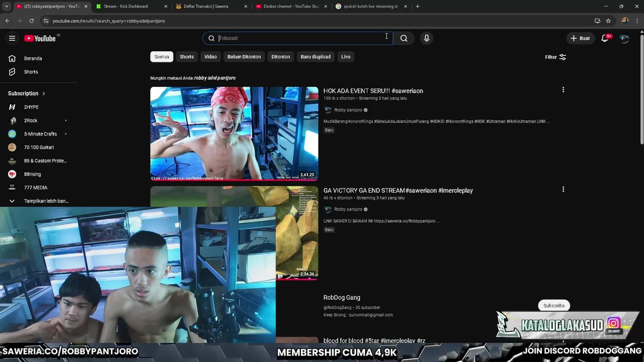The image size is (644, 362).
Task: Subscribe to the RobDog Gang channel
Action: pyautogui.click(x=554, y=306)
